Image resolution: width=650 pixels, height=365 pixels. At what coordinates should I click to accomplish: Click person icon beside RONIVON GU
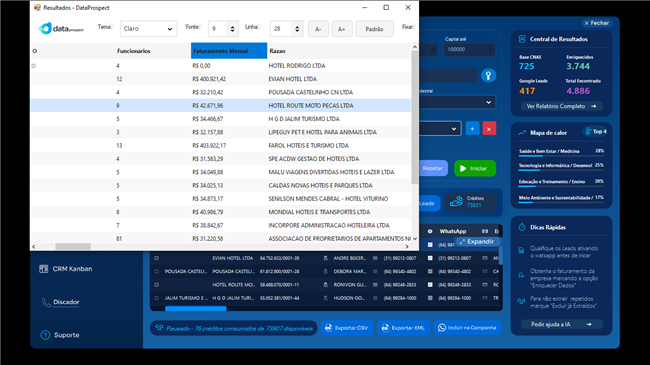pos(325,285)
